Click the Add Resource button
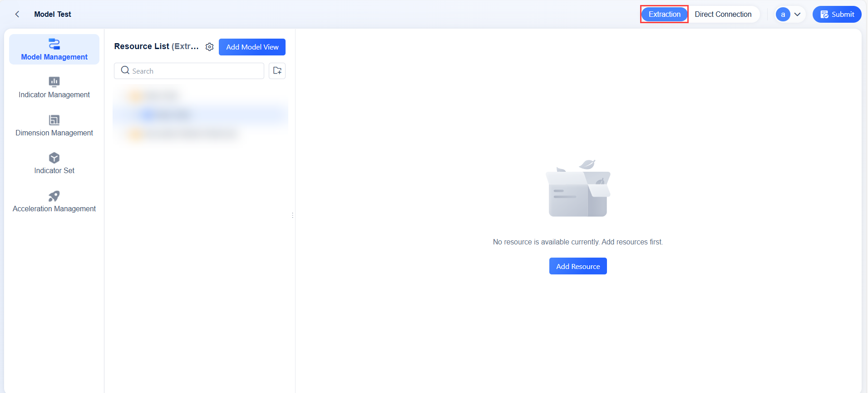 [578, 266]
